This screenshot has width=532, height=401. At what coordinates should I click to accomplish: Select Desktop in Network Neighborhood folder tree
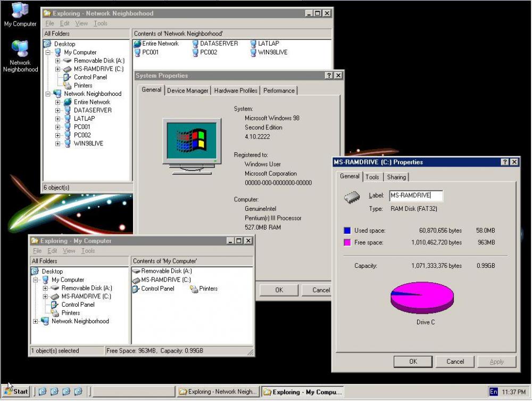[60, 44]
